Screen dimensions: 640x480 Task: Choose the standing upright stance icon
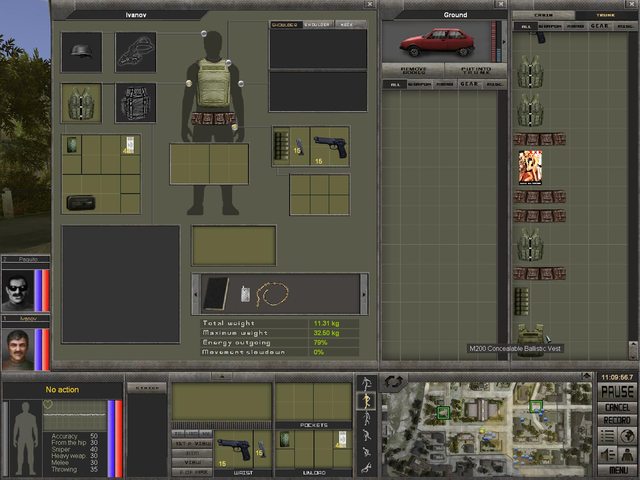pyautogui.click(x=367, y=418)
